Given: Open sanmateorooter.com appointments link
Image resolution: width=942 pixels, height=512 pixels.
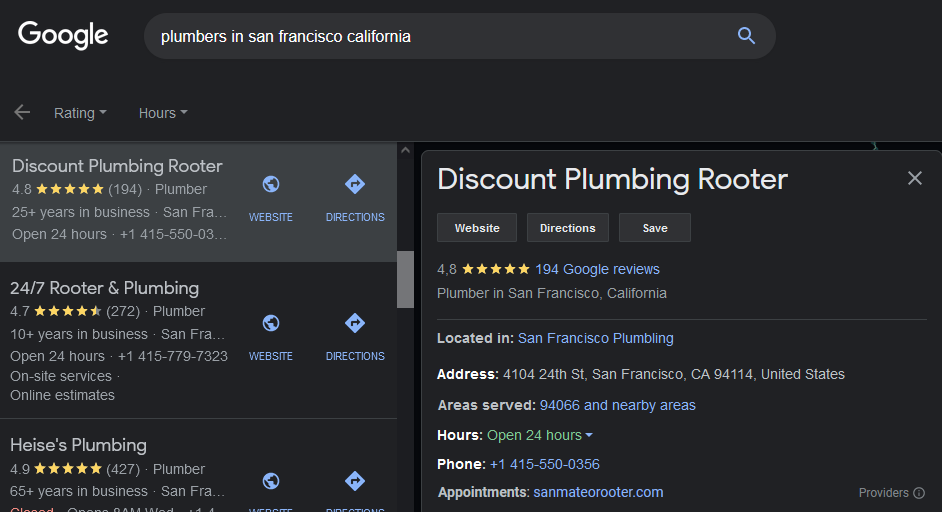Looking at the screenshot, I should tap(598, 492).
